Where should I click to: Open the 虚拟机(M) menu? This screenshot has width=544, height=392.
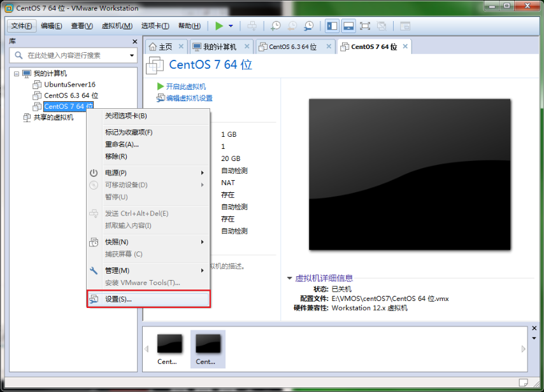tap(117, 26)
